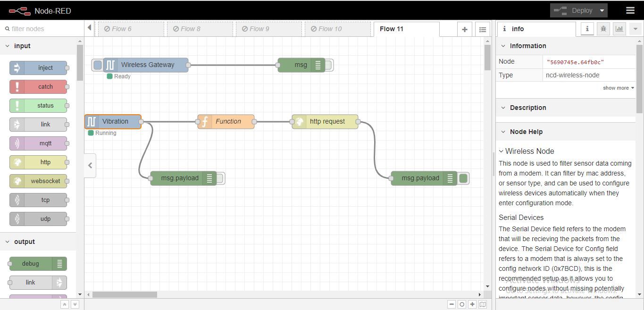Switch to the Flow 6 tab
Screen dimensions: 644x310
[131, 29]
